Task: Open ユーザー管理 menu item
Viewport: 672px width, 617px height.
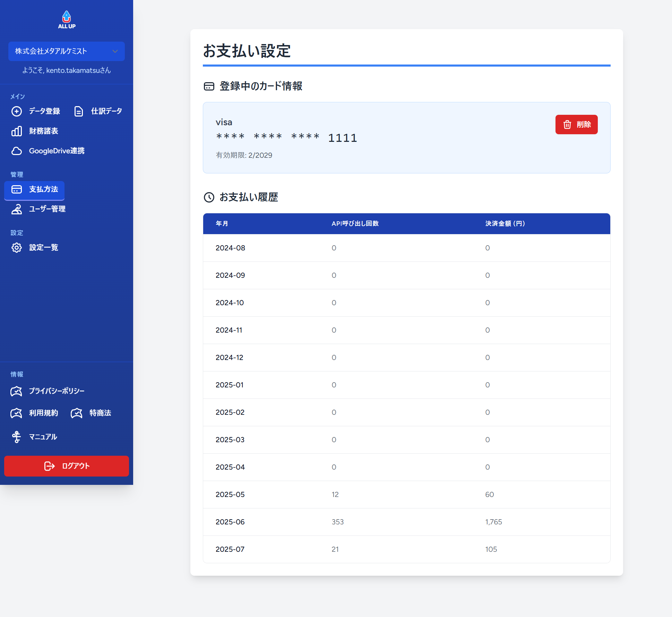Action: [x=38, y=209]
